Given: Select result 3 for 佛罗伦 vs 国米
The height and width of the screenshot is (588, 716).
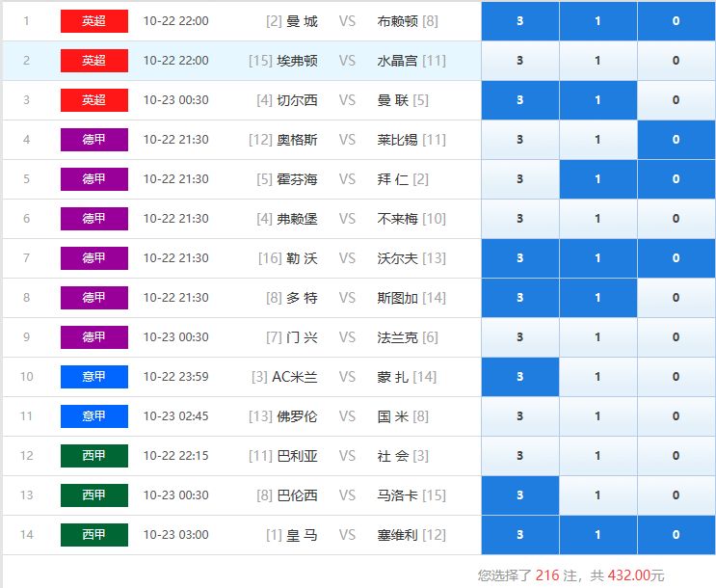Looking at the screenshot, I should (520, 416).
